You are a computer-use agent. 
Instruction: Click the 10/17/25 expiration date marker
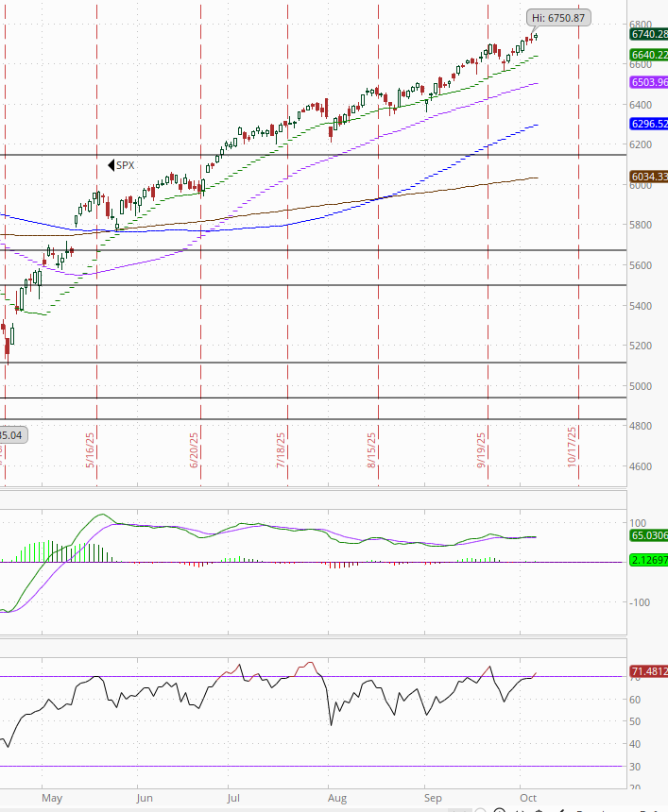[573, 448]
